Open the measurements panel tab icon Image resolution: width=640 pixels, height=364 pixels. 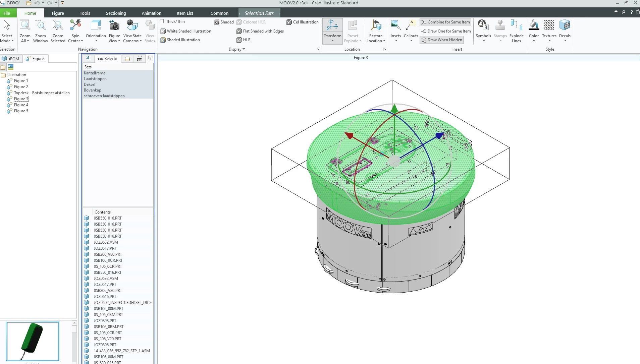point(140,59)
